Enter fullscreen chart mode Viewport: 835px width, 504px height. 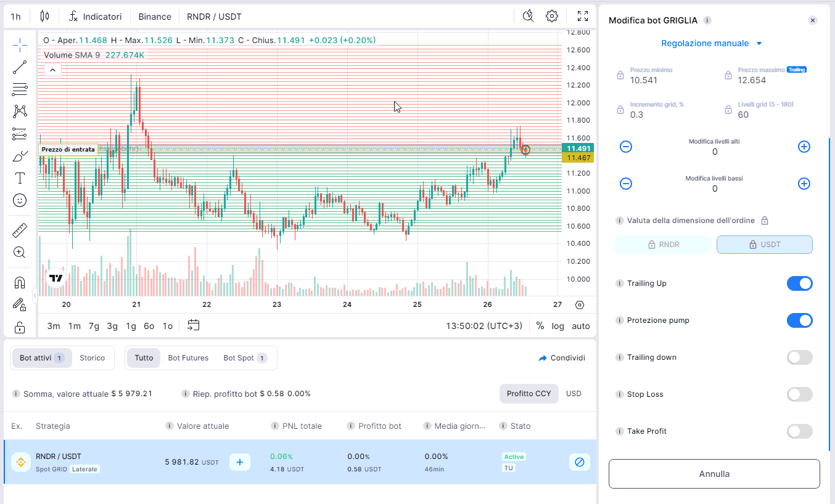click(x=583, y=16)
